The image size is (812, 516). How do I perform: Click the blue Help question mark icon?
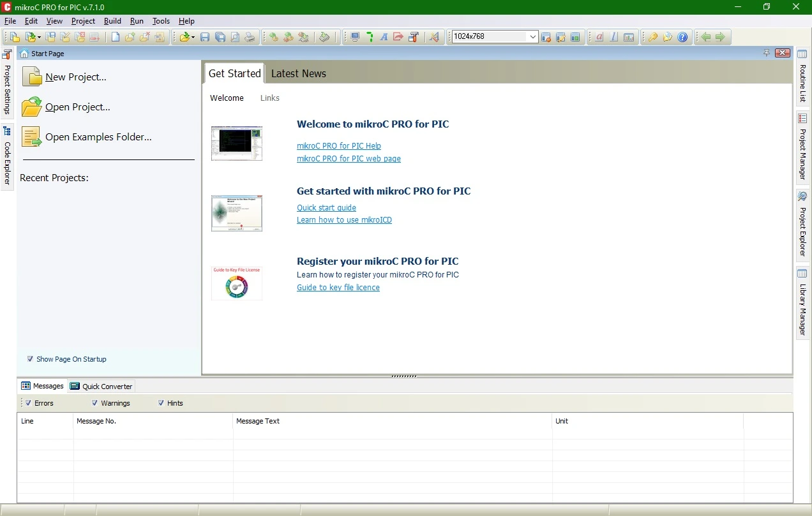point(682,37)
